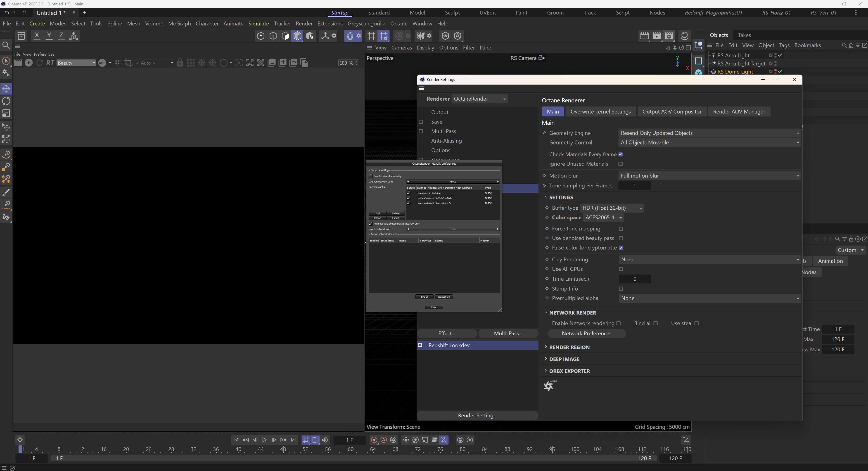Enable Use All GPUs checkbox

[621, 269]
